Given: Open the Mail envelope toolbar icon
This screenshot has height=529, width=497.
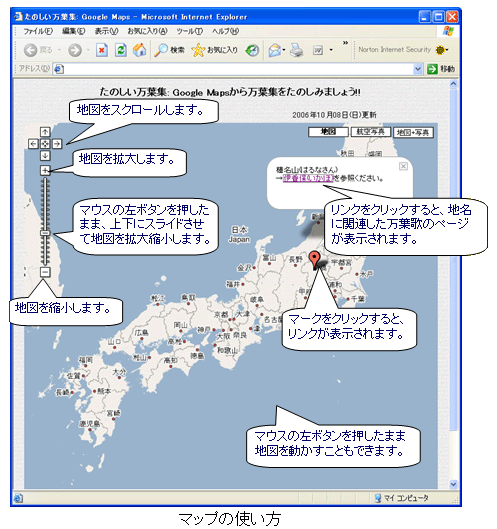Looking at the screenshot, I should [275, 51].
